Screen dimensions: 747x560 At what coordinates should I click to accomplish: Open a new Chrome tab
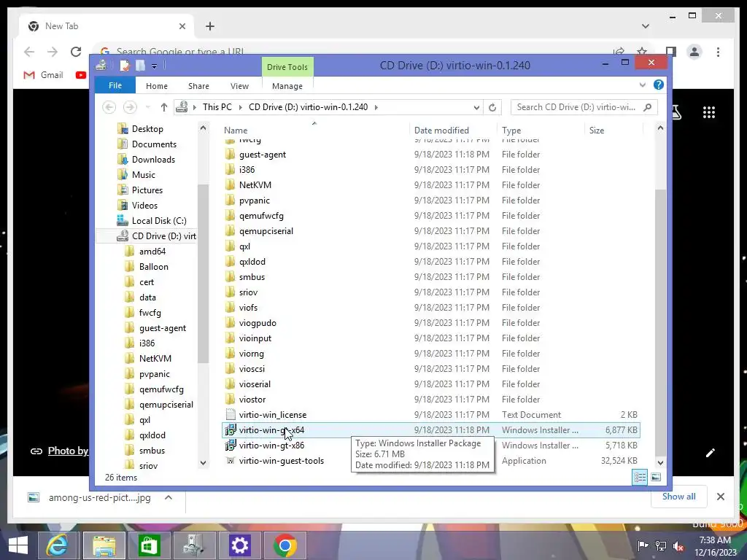coord(210,26)
